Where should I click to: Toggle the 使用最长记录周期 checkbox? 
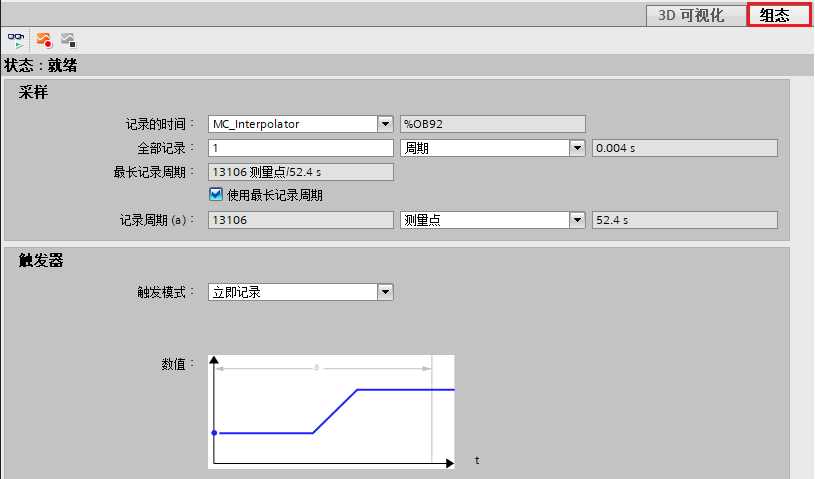215,195
